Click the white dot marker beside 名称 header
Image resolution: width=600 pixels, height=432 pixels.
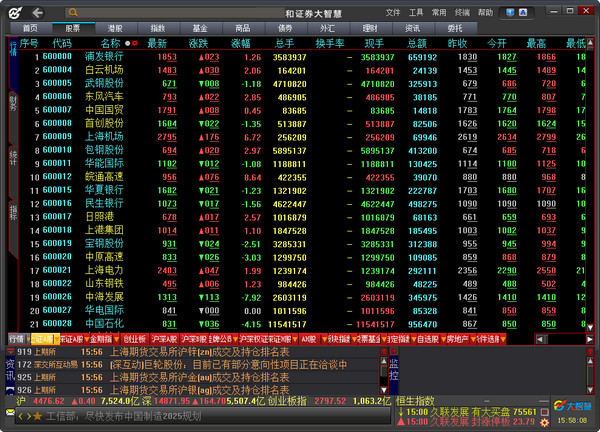tap(126, 44)
